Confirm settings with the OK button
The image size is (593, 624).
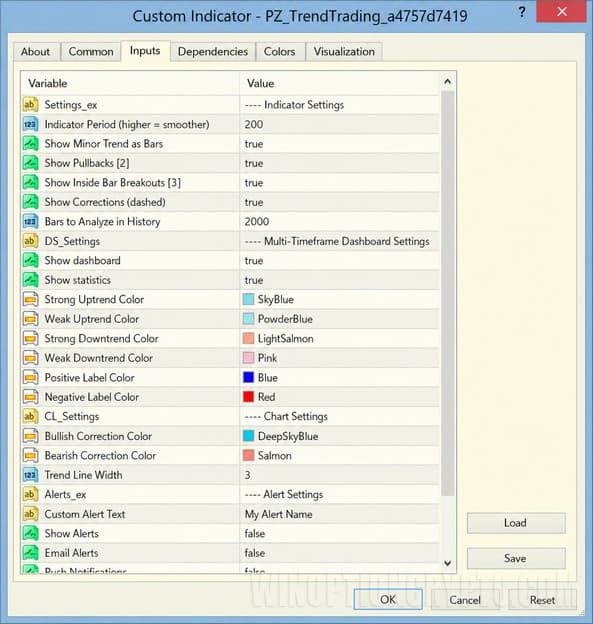click(x=388, y=599)
